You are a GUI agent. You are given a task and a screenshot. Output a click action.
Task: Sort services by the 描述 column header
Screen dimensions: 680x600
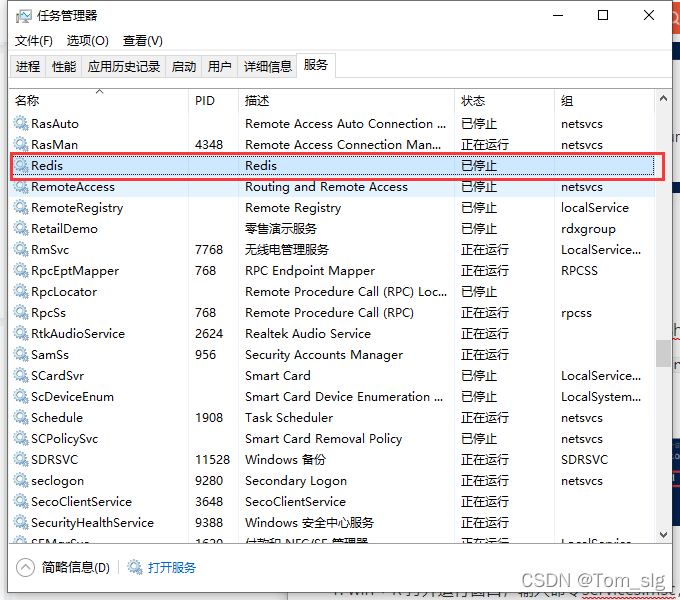coord(346,101)
